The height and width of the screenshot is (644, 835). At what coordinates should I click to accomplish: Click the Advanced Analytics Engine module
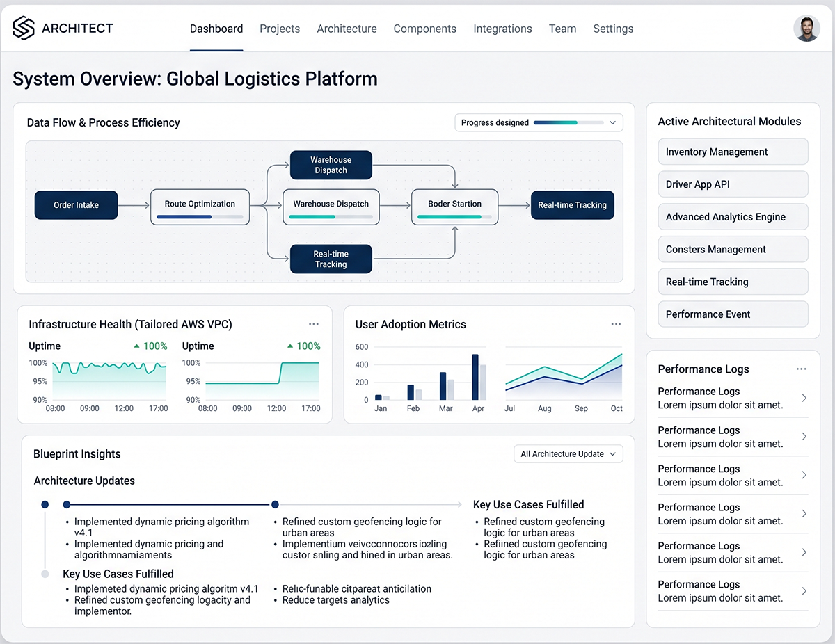[733, 217]
